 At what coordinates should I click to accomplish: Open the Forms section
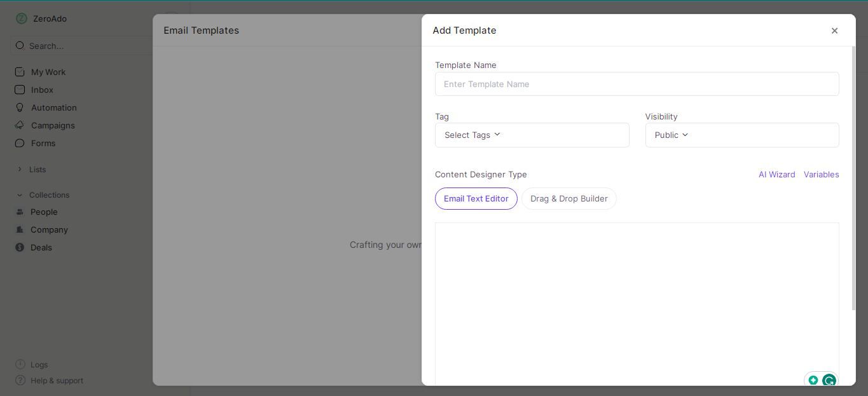[x=43, y=143]
